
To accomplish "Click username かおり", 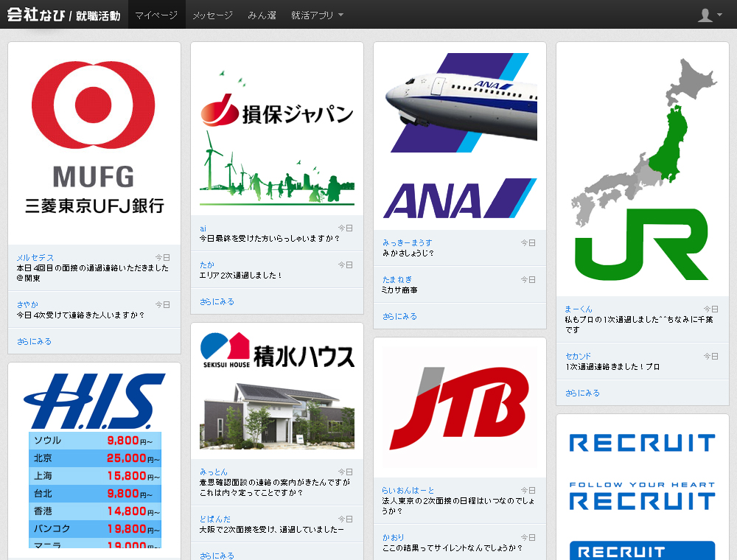I will tap(393, 537).
